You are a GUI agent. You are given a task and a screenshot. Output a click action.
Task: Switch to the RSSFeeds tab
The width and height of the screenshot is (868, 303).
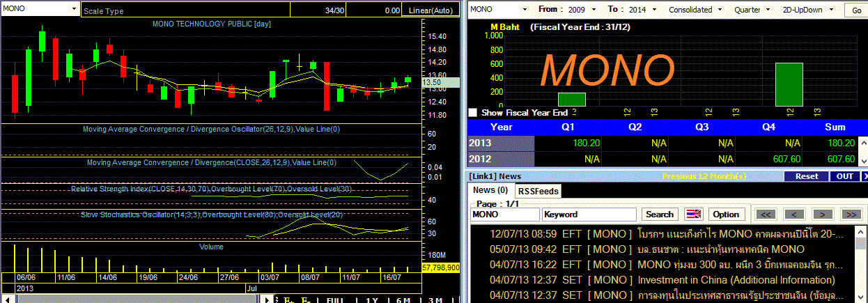(538, 190)
